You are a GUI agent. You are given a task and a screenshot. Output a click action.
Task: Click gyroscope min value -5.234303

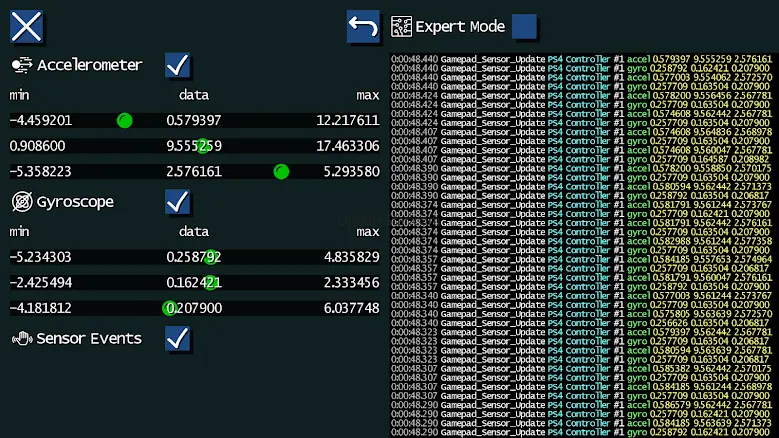pyautogui.click(x=41, y=257)
